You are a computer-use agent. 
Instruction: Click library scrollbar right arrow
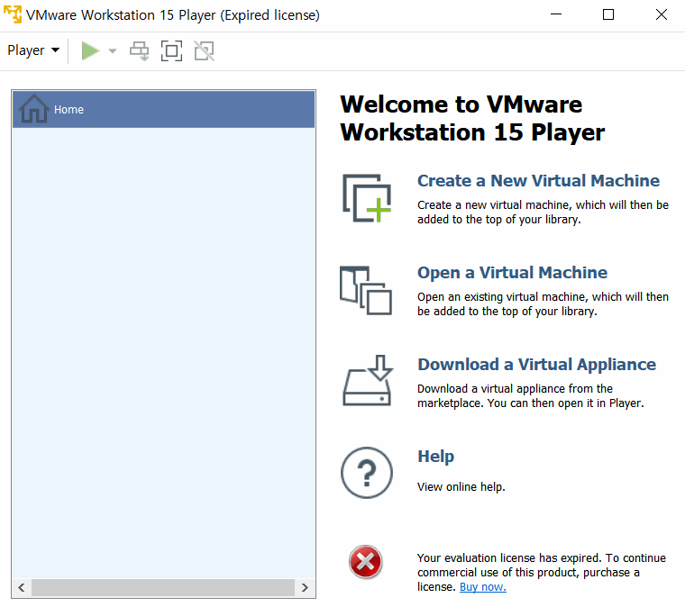point(305,587)
